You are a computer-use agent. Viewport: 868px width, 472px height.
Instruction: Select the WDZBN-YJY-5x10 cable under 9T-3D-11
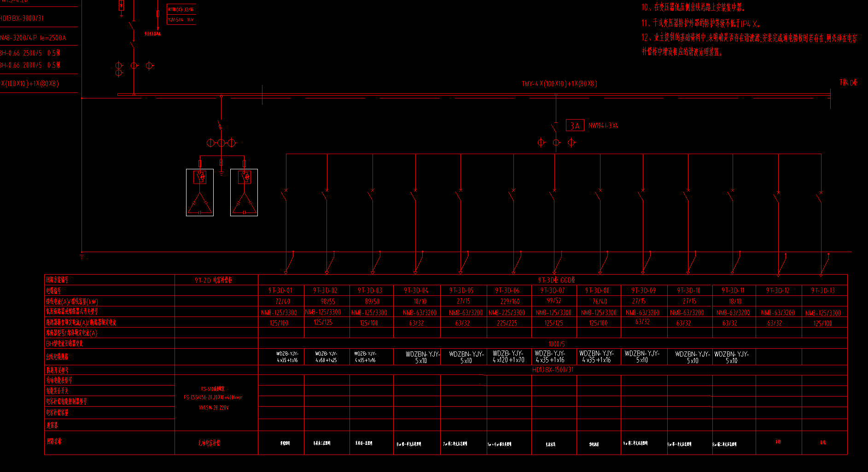731,357
